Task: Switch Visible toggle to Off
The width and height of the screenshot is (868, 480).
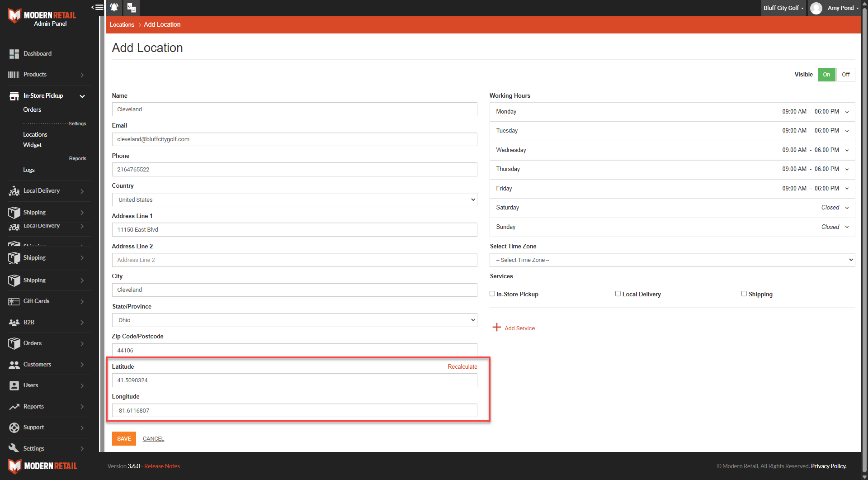Action: pyautogui.click(x=845, y=75)
